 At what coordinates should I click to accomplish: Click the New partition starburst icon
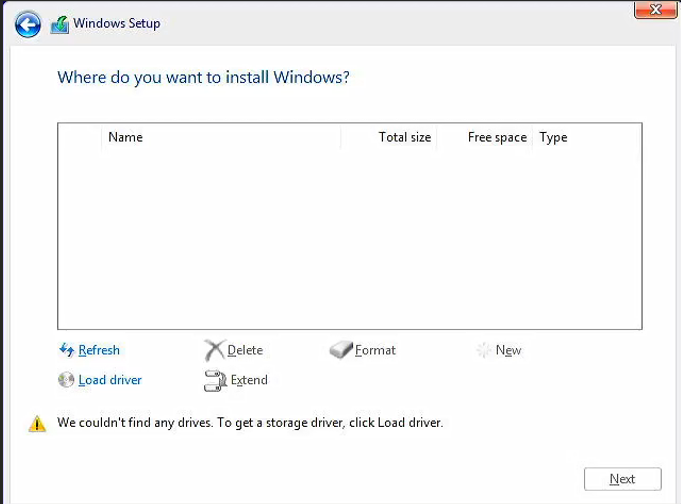pyautogui.click(x=484, y=350)
